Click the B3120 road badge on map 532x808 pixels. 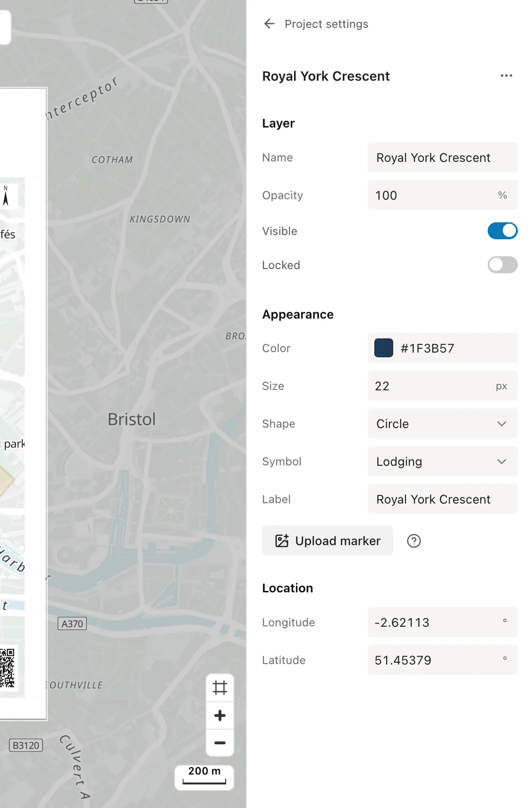26,745
